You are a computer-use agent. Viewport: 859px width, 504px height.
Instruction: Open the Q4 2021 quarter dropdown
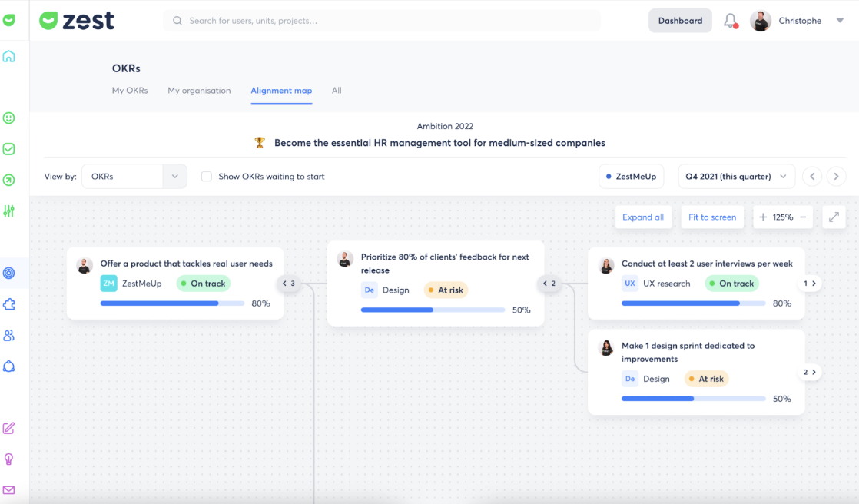[x=736, y=177]
